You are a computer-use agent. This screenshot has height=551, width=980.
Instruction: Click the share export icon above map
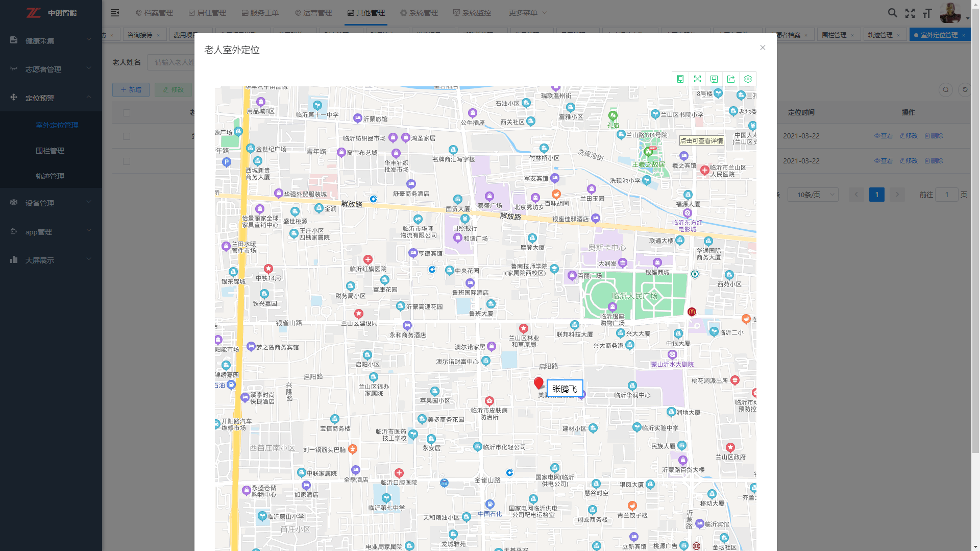(731, 79)
